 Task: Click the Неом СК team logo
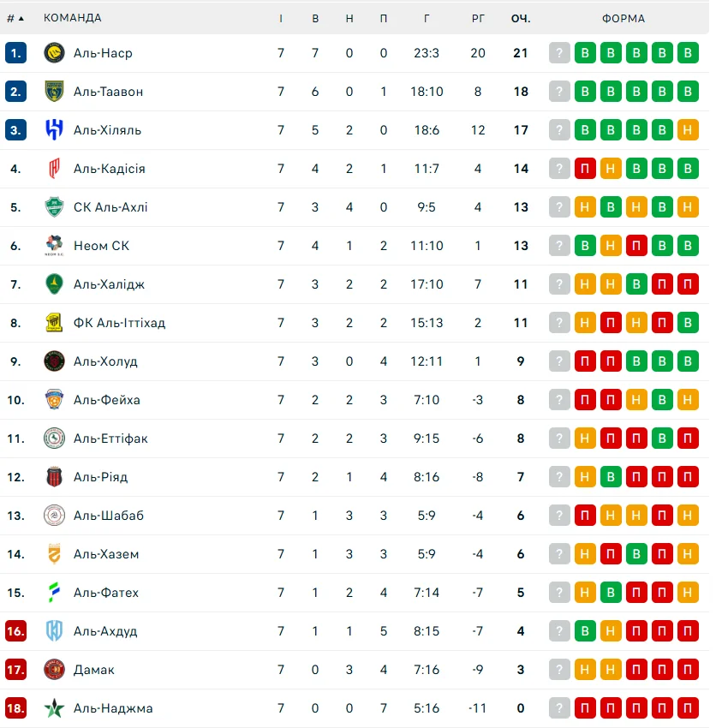(x=54, y=246)
